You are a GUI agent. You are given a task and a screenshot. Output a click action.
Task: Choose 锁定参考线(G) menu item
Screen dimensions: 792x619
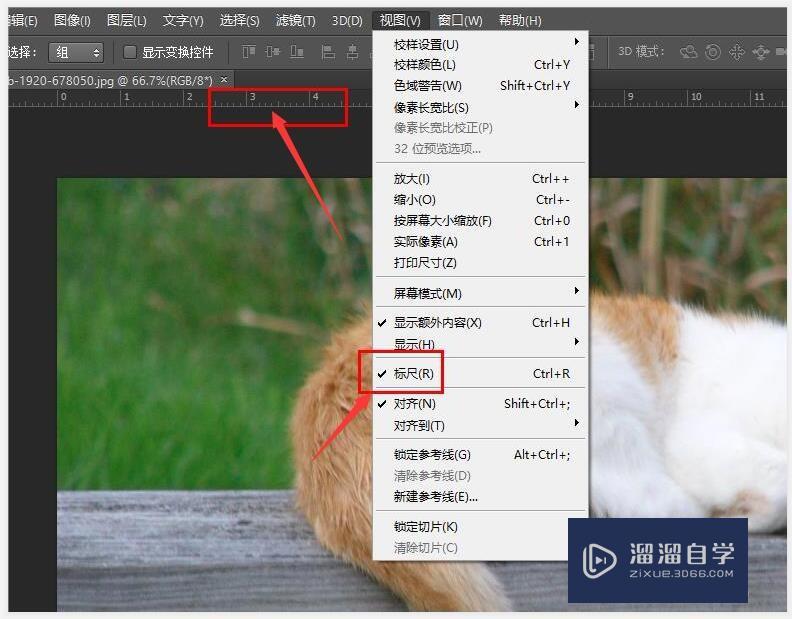[480, 455]
